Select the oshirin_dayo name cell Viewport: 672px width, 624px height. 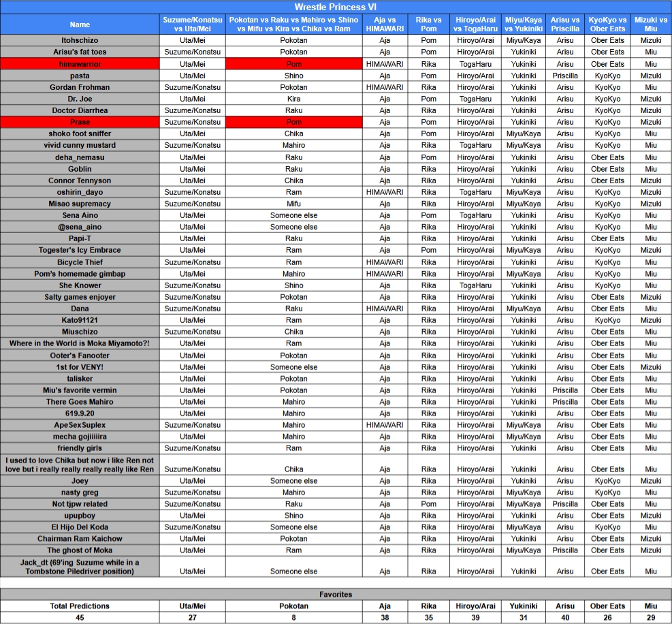pos(80,192)
